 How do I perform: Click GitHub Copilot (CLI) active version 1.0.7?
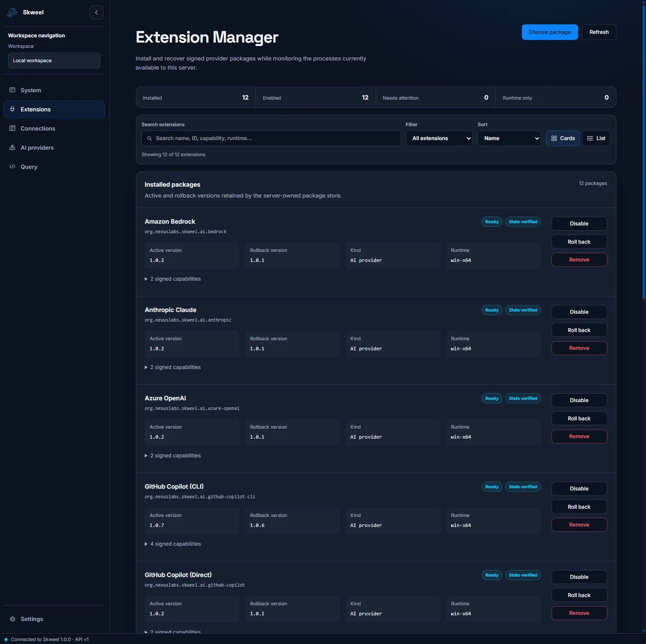click(157, 525)
